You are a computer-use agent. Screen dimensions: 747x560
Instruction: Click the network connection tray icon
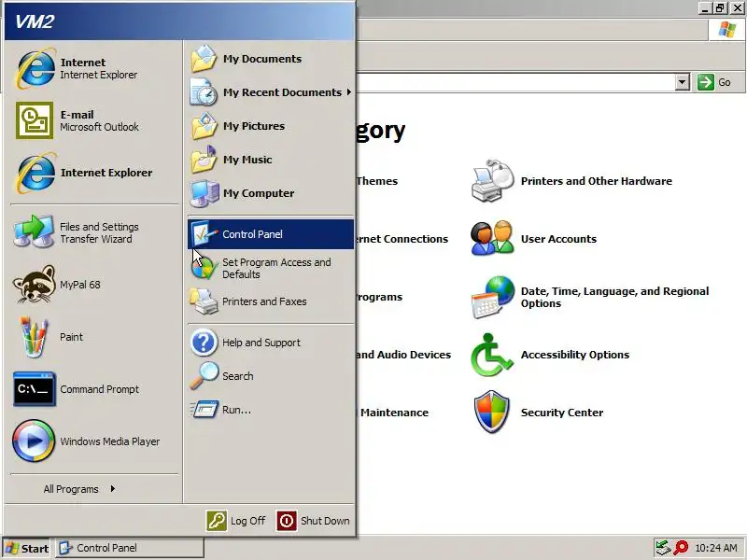click(x=663, y=547)
